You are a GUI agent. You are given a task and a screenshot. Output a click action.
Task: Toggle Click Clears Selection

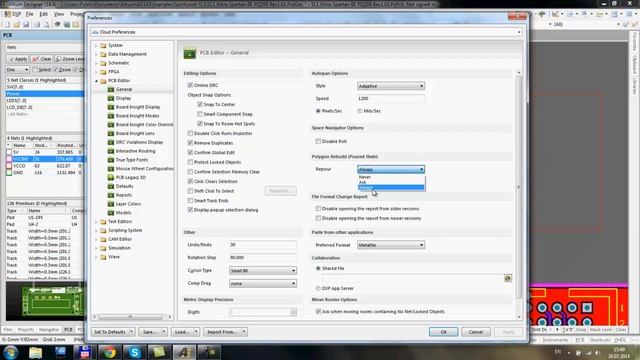pos(190,181)
